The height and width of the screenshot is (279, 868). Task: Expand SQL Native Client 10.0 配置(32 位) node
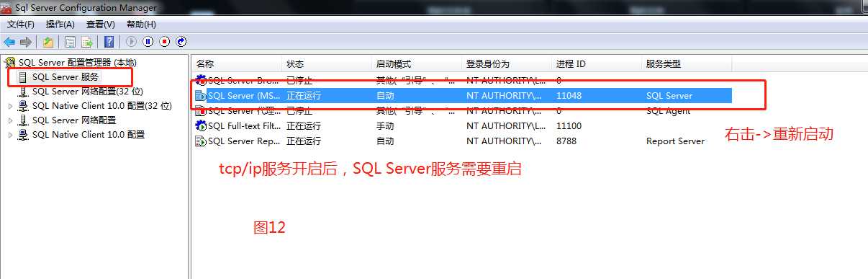pos(10,106)
